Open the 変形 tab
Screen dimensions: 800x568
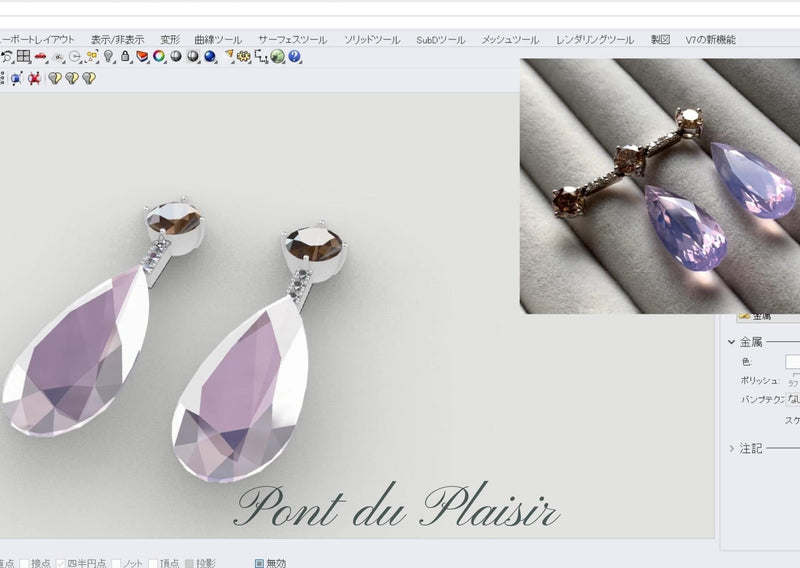(x=170, y=40)
